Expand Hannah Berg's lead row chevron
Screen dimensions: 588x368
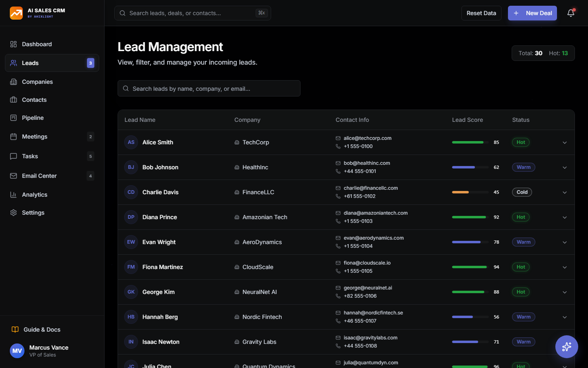tap(565, 317)
